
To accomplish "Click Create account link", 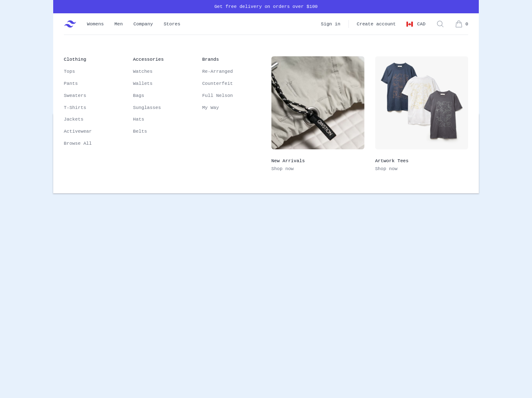I will pyautogui.click(x=376, y=24).
